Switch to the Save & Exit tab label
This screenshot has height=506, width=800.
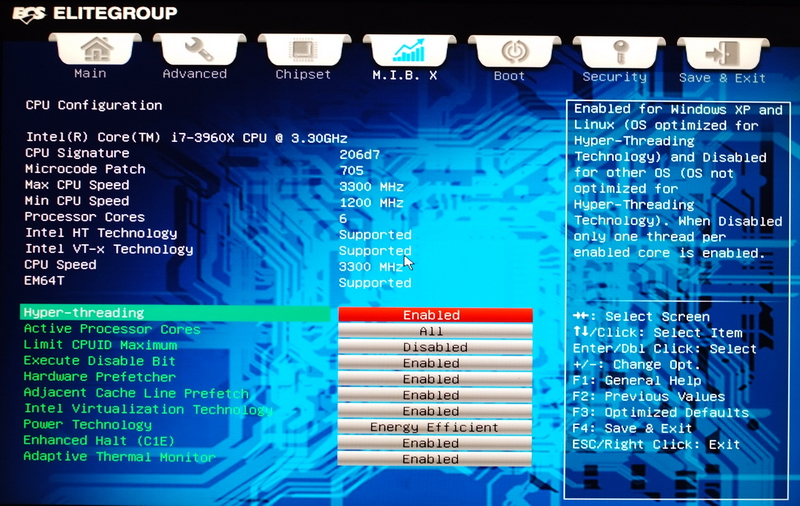(x=722, y=78)
